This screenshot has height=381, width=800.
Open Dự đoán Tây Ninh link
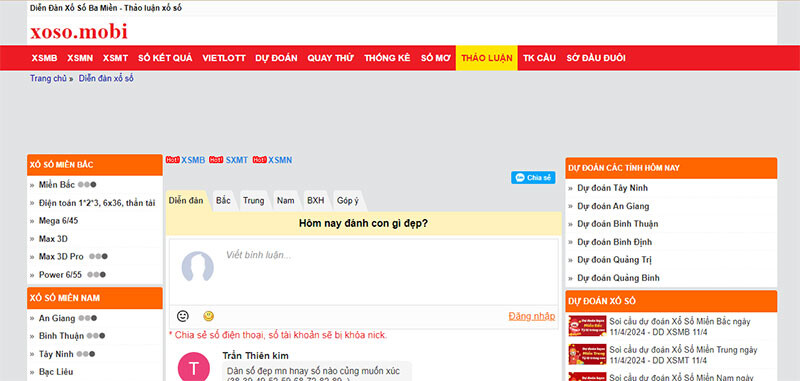tap(613, 188)
